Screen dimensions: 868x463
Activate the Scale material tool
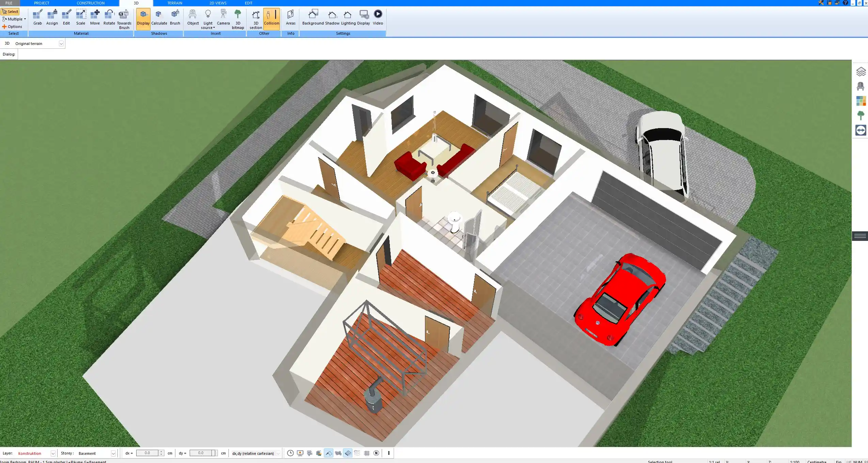(81, 17)
